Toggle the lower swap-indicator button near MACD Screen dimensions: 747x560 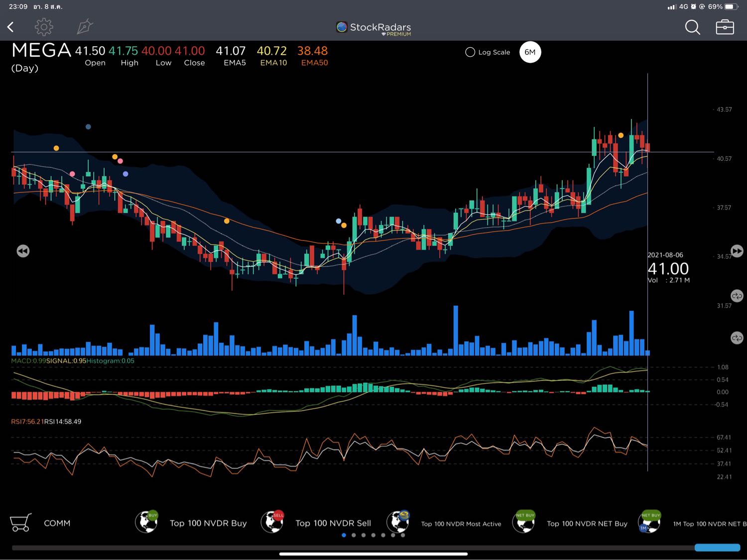pos(737,338)
